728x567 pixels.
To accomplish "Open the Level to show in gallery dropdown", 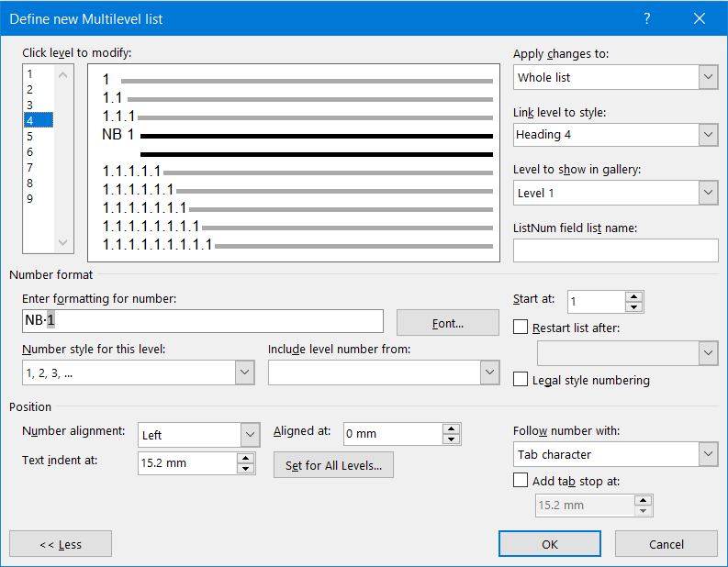I will coord(708,193).
